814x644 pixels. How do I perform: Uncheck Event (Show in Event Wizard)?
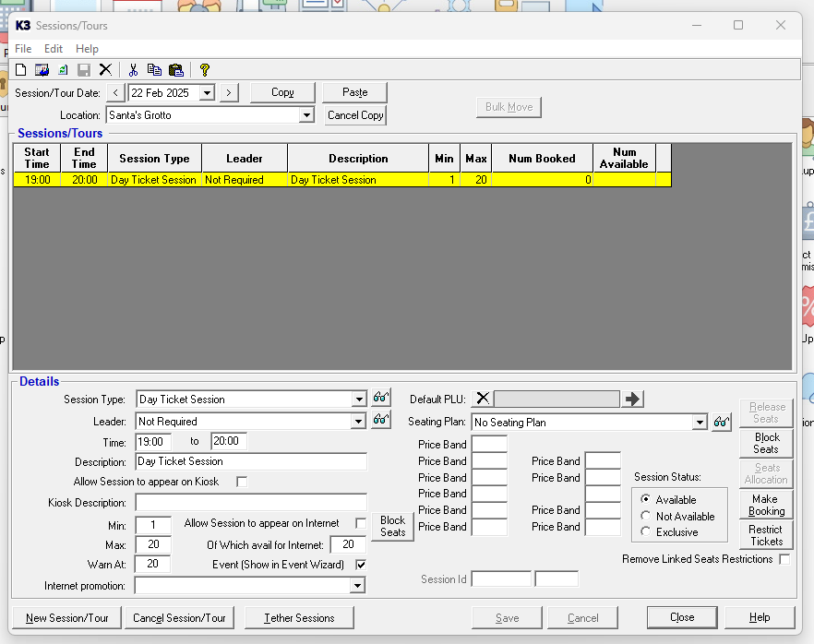(361, 565)
